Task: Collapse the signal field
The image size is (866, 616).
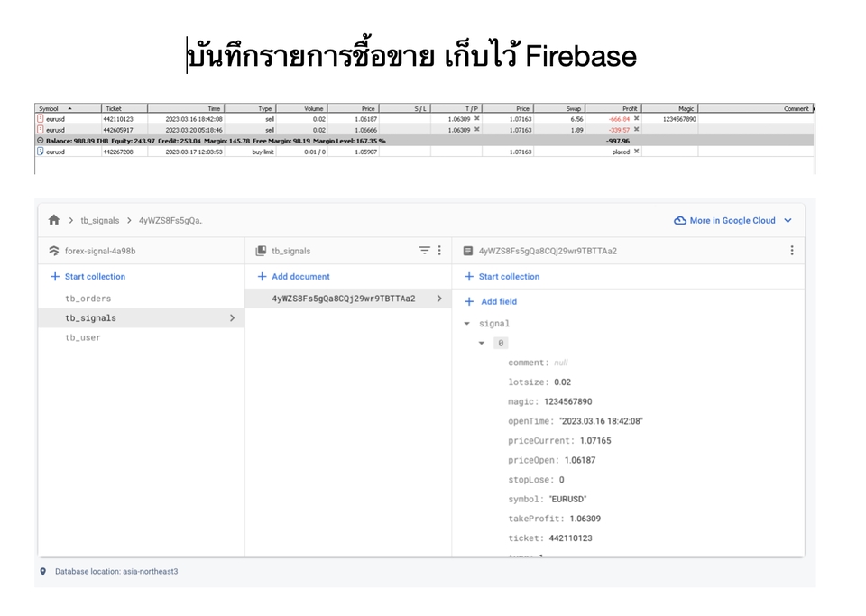Action: (x=467, y=324)
